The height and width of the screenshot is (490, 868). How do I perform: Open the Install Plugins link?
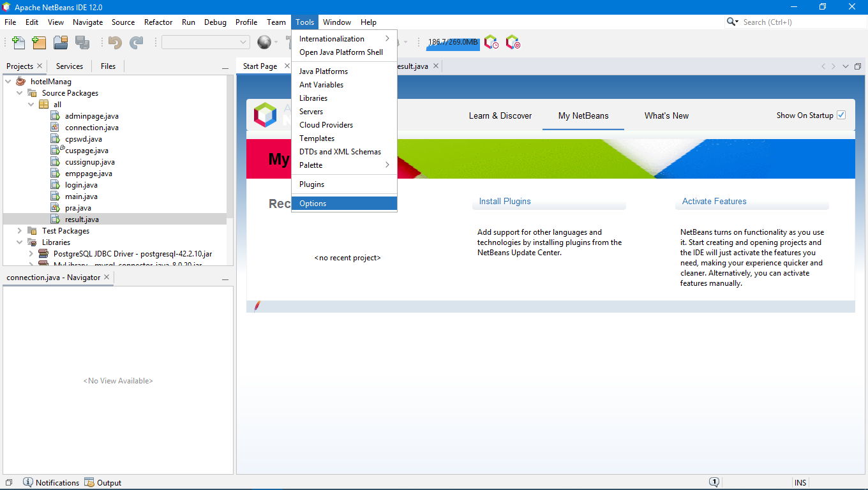tap(505, 201)
